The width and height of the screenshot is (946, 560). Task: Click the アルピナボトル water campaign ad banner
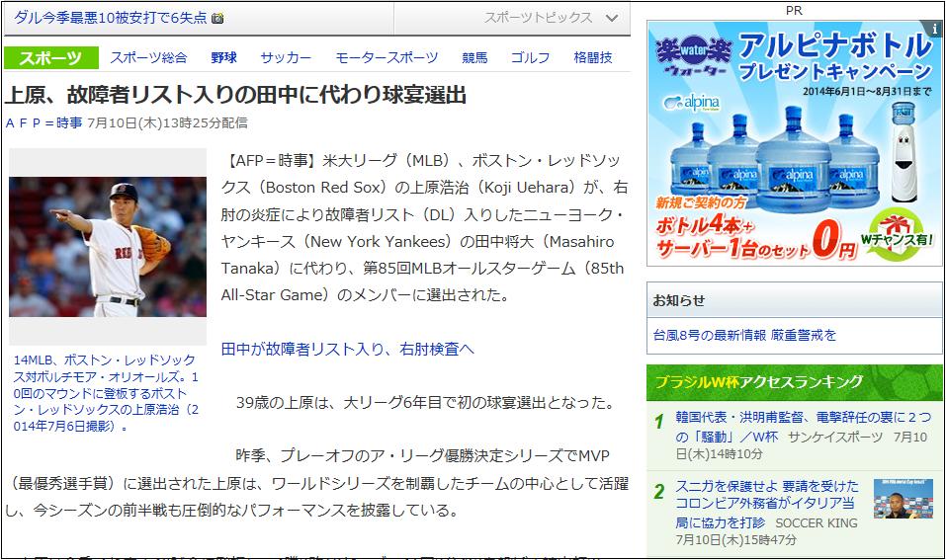tap(794, 143)
